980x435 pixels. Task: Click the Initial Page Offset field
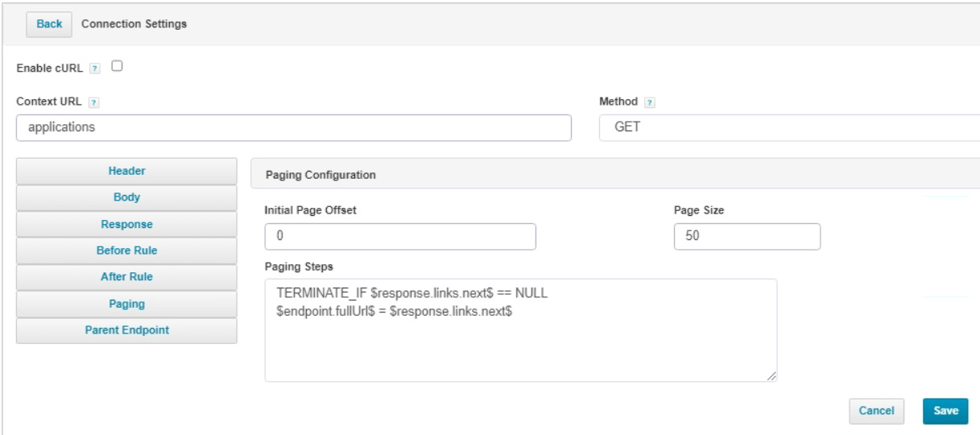pos(399,237)
